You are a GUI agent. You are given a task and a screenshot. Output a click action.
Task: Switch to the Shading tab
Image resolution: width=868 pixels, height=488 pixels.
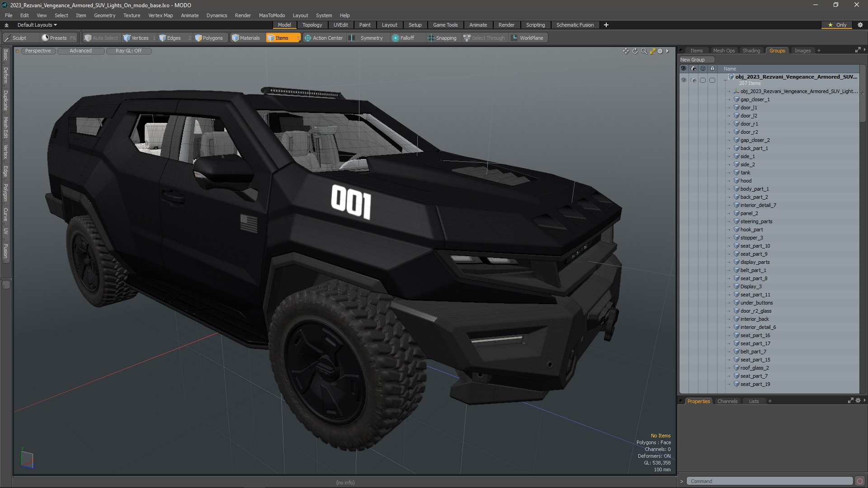pos(751,51)
